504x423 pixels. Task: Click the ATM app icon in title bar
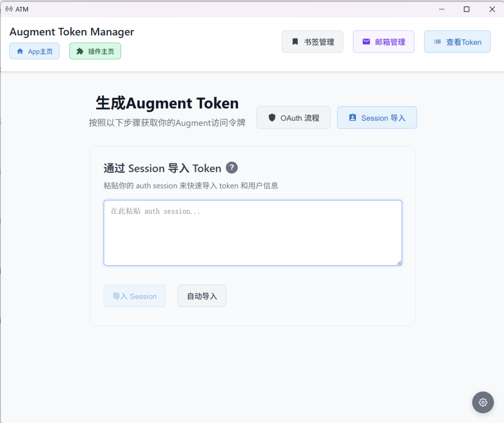[8, 9]
